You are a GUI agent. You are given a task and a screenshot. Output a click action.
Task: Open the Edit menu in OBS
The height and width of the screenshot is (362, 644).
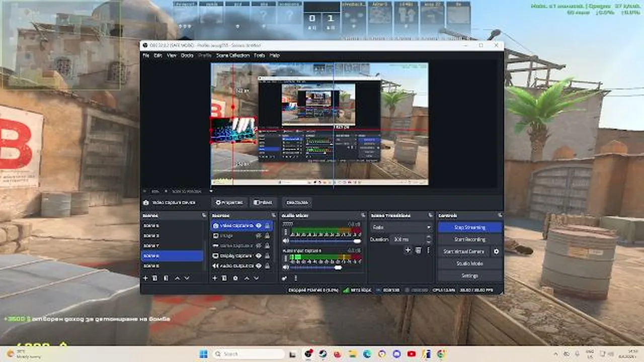pos(158,55)
